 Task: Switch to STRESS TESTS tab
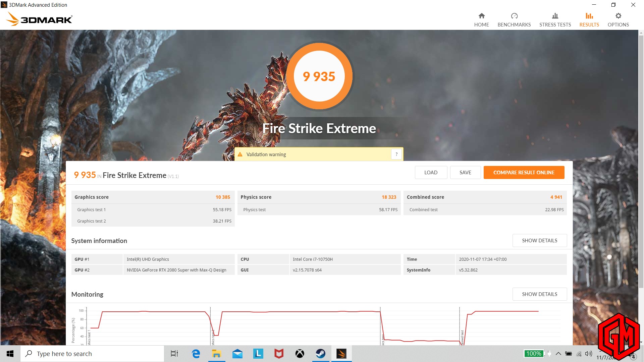pyautogui.click(x=555, y=20)
